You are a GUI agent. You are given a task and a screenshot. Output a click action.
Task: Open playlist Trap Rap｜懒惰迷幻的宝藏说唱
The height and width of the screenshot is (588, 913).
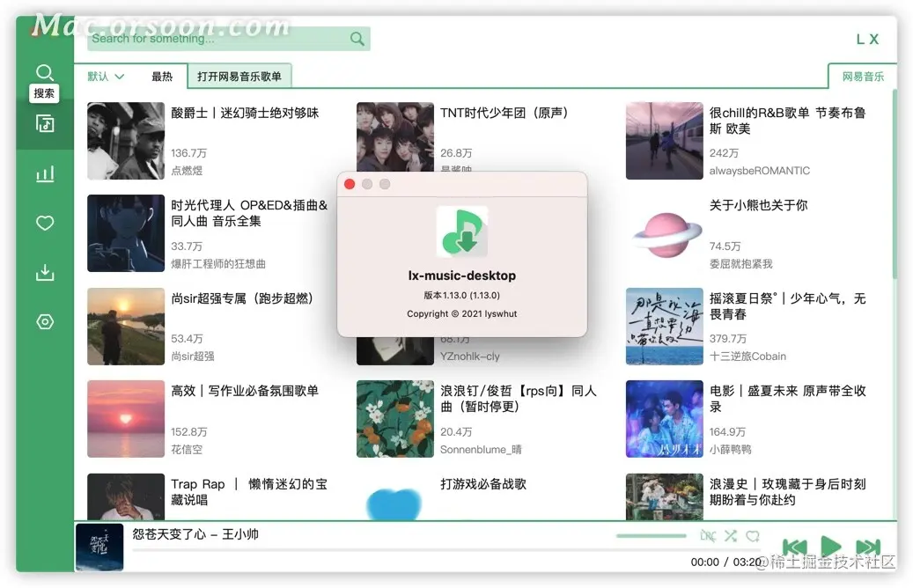(249, 492)
